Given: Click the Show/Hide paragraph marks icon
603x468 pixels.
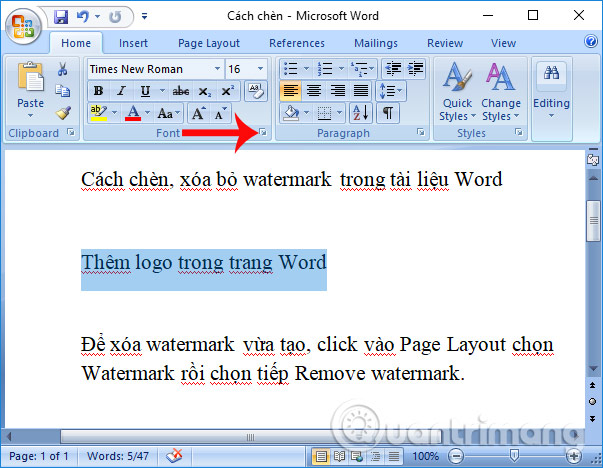Looking at the screenshot, I should (386, 113).
